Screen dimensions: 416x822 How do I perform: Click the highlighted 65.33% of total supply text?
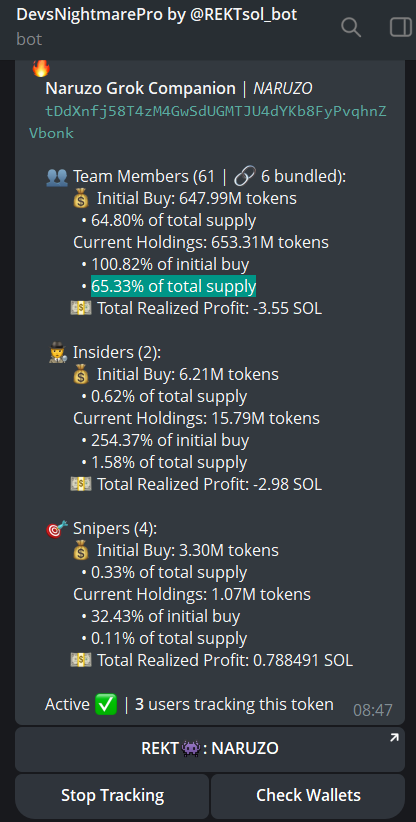[x=173, y=287]
